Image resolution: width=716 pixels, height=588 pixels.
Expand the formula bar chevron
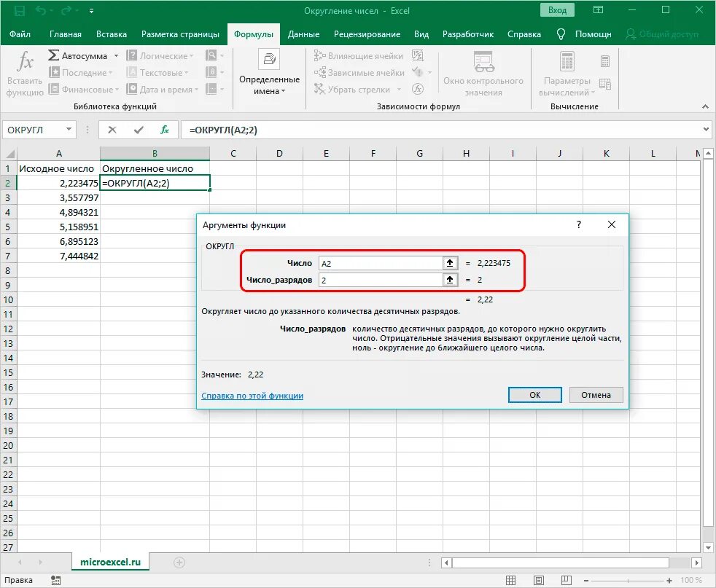706,130
